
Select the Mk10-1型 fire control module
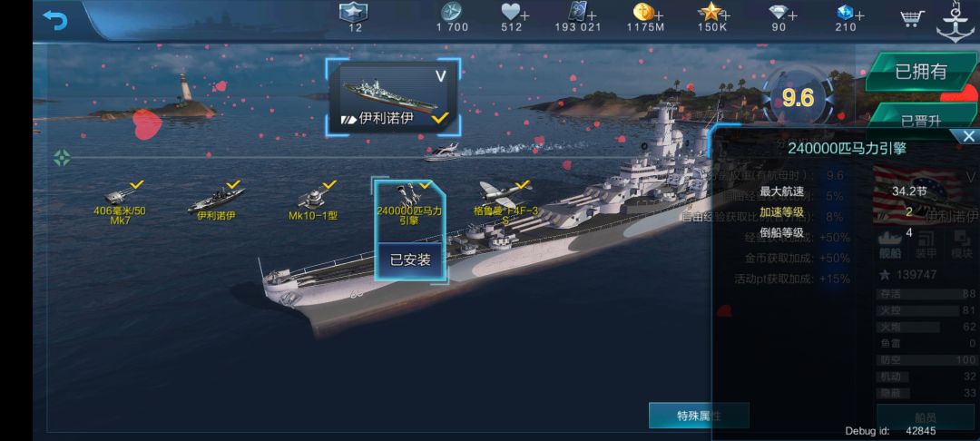click(313, 201)
